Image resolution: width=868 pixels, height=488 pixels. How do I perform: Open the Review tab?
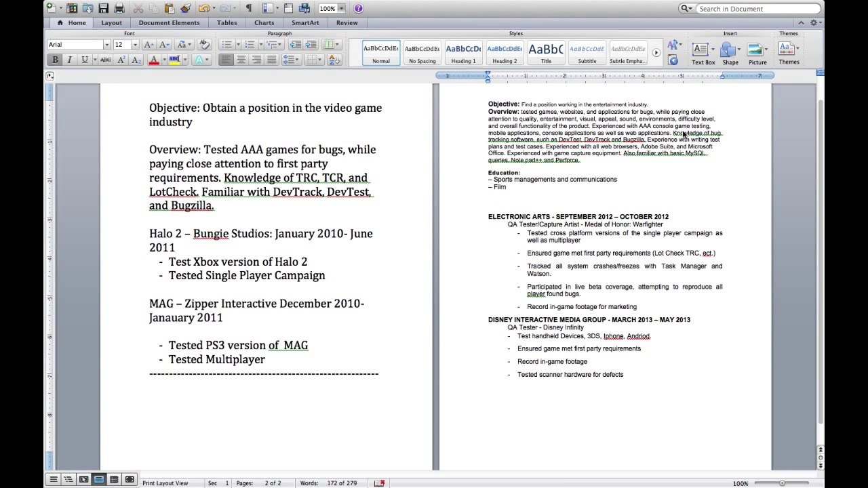(347, 22)
